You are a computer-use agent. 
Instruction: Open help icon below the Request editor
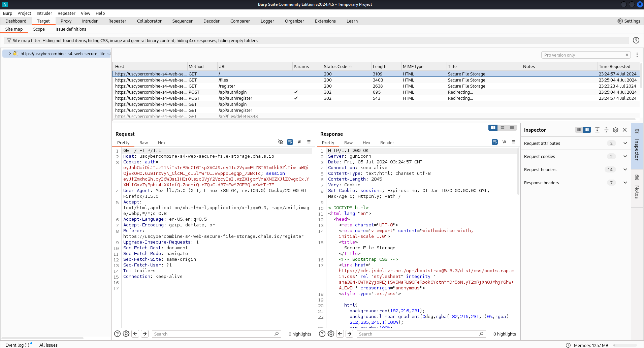117,334
